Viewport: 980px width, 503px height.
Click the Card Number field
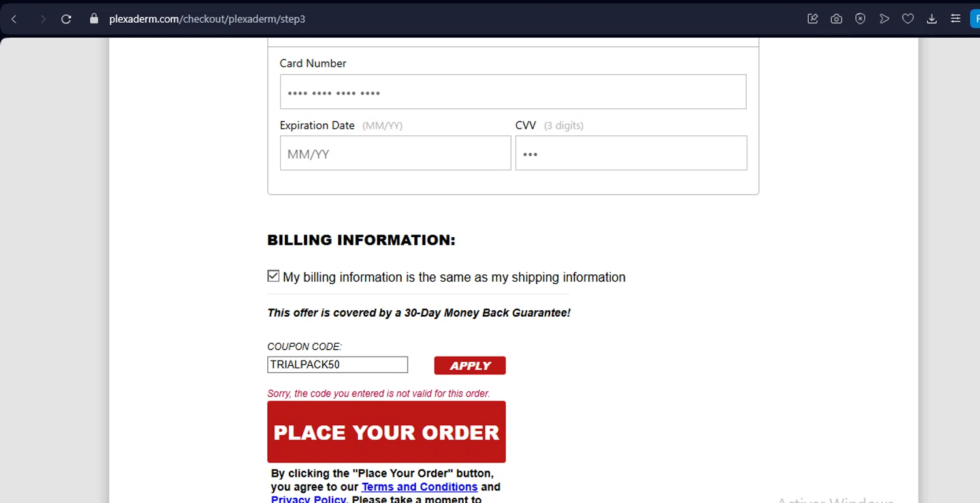[513, 92]
